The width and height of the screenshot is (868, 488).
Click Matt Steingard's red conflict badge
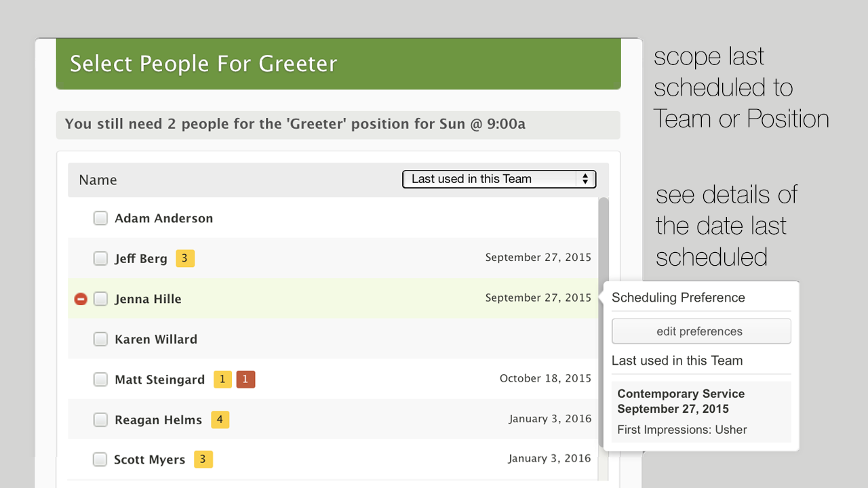click(245, 379)
